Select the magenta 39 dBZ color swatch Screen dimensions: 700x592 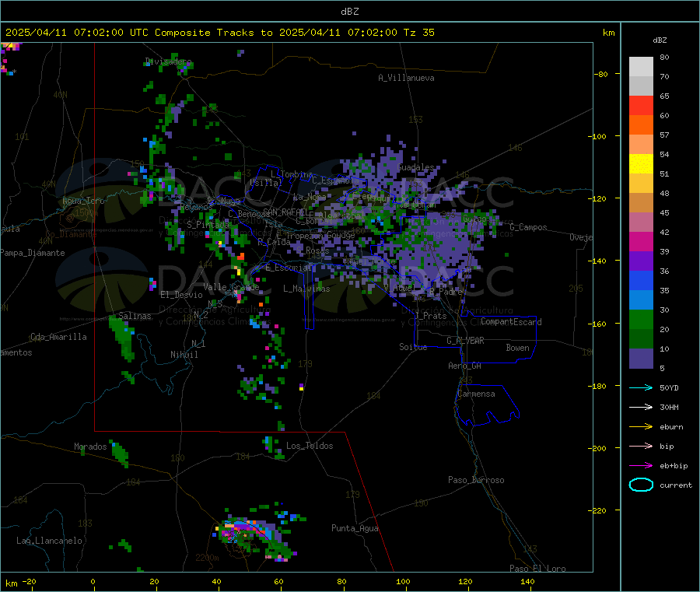(x=641, y=241)
